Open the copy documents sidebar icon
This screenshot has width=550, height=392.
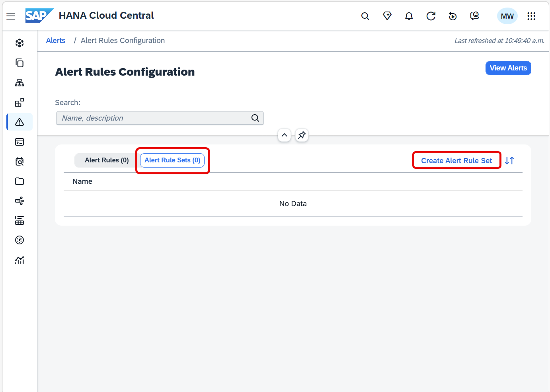coord(20,63)
